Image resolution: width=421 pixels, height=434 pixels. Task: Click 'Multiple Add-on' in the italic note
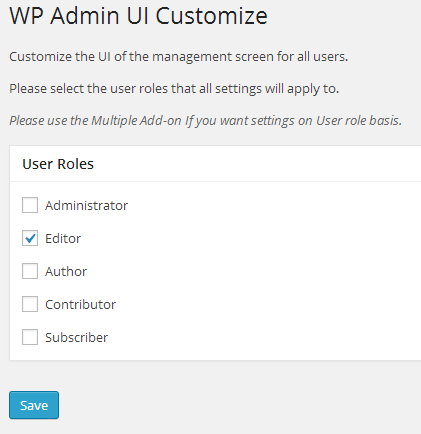(x=136, y=121)
